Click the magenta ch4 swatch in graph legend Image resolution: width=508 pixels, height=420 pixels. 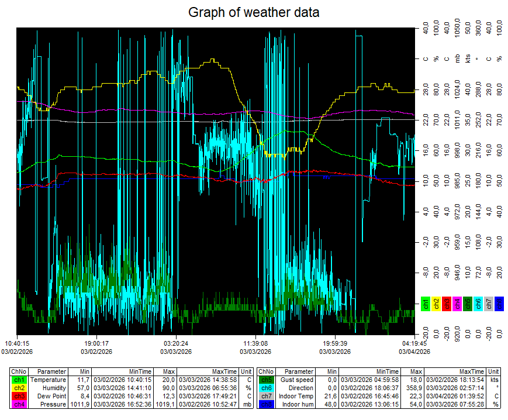[457, 303]
